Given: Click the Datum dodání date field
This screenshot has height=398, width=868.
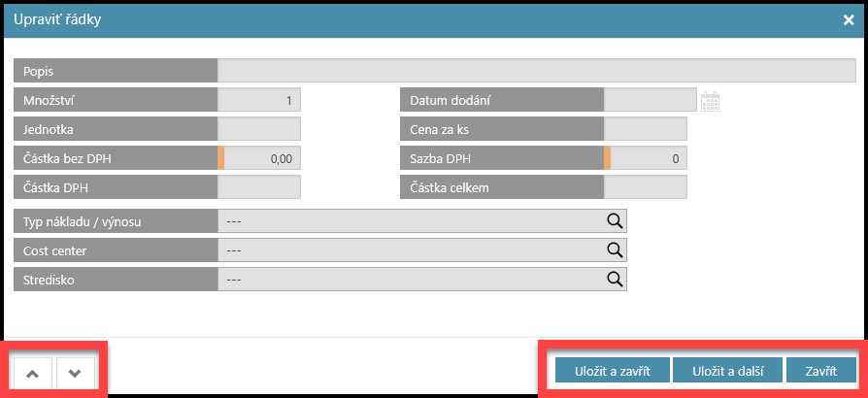Looking at the screenshot, I should point(650,100).
